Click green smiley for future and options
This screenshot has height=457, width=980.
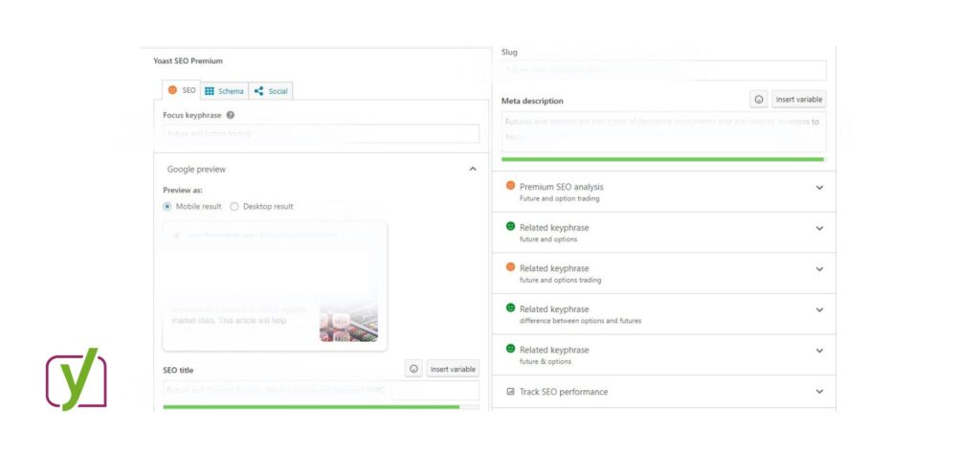point(511,227)
